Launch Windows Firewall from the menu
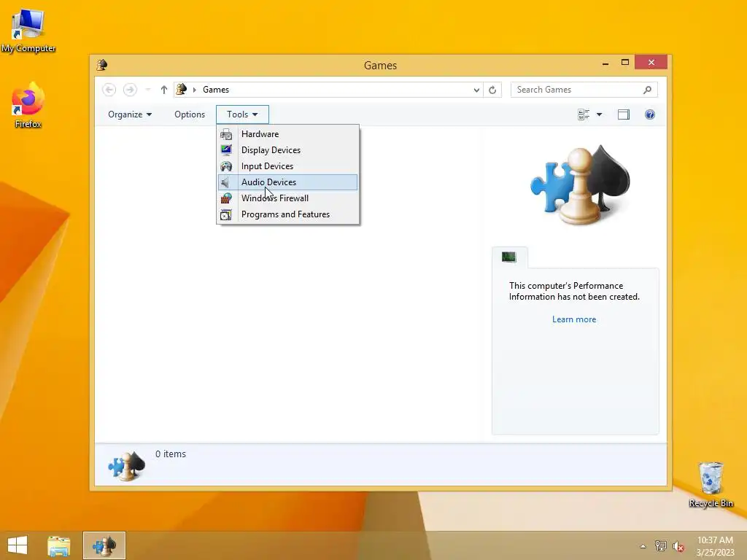The height and width of the screenshot is (560, 747). coord(287,198)
